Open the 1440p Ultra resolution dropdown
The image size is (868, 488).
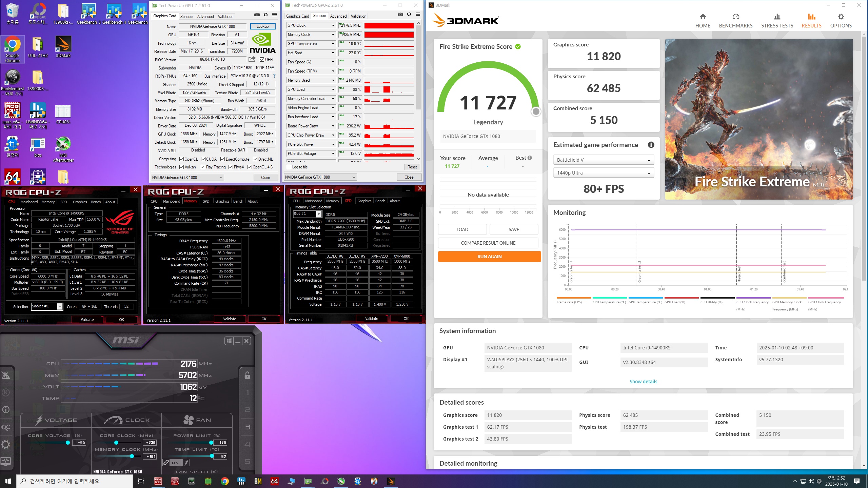coord(604,173)
